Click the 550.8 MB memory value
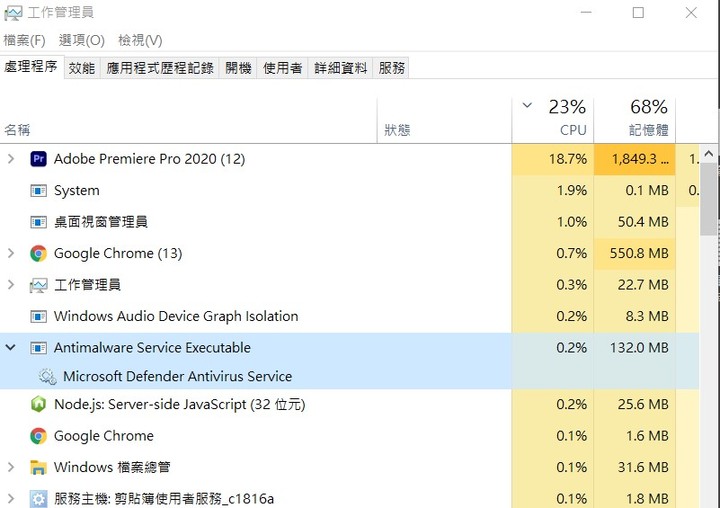The width and height of the screenshot is (720, 508). click(639, 254)
